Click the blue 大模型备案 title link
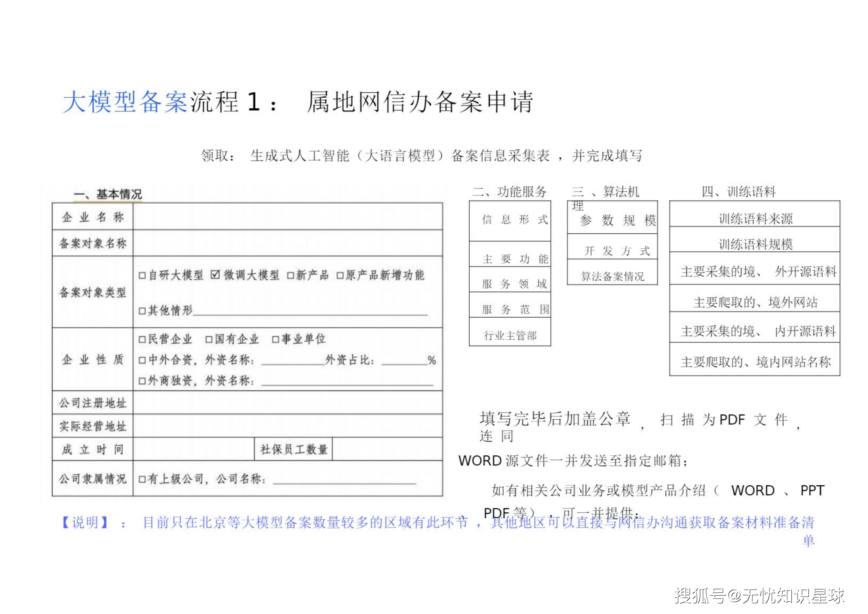This screenshot has height=614, width=868. pyautogui.click(x=125, y=102)
